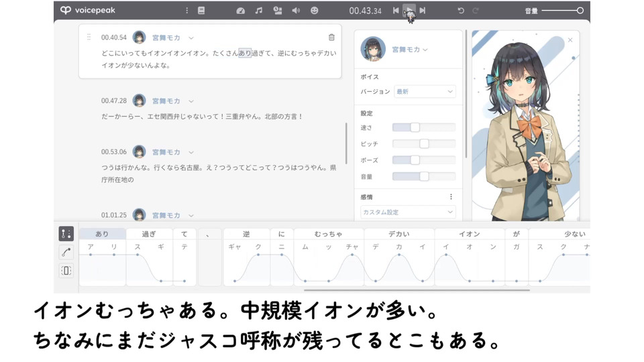This screenshot has height=362, width=644.
Task: Click the speedometer speed icon
Action: (241, 11)
